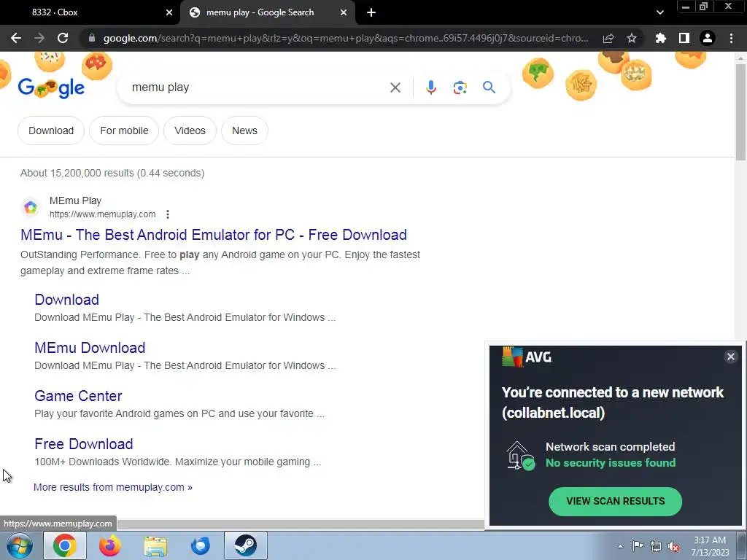Select the memu play - Google Search tab

268,12
